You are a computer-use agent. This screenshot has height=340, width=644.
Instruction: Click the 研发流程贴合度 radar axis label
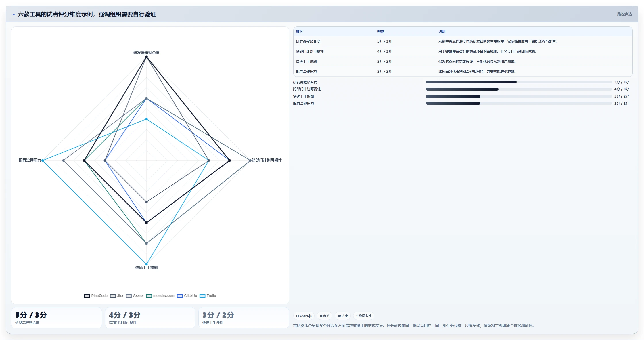pos(146,53)
